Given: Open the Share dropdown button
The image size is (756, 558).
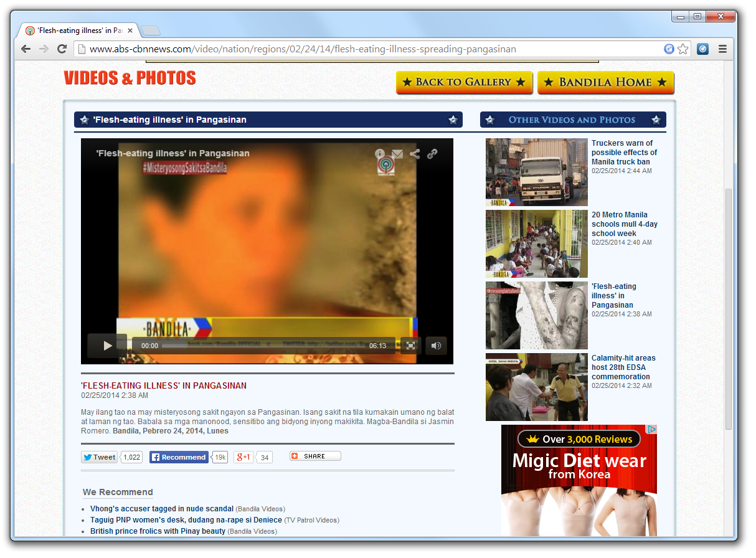Looking at the screenshot, I should [315, 456].
